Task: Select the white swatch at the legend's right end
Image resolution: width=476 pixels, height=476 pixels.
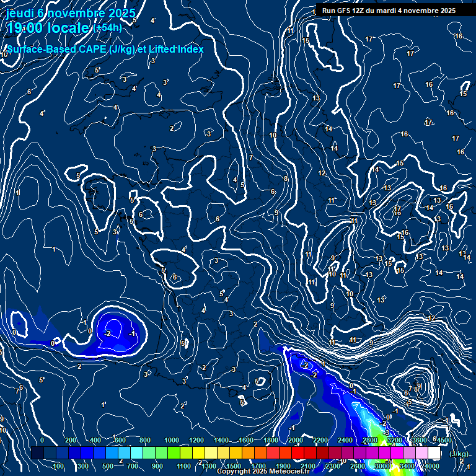Action: [434, 452]
